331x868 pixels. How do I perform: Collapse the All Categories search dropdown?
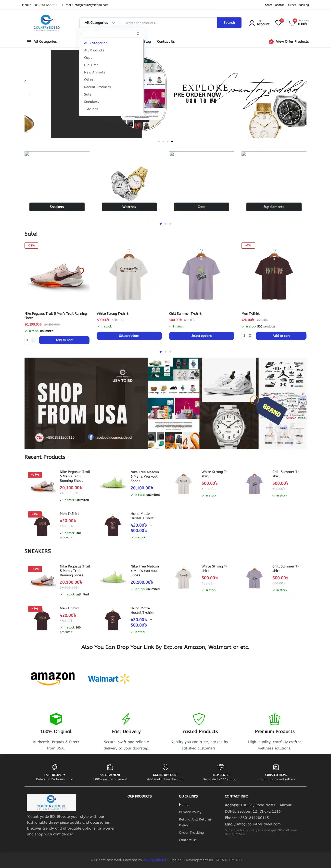(100, 23)
